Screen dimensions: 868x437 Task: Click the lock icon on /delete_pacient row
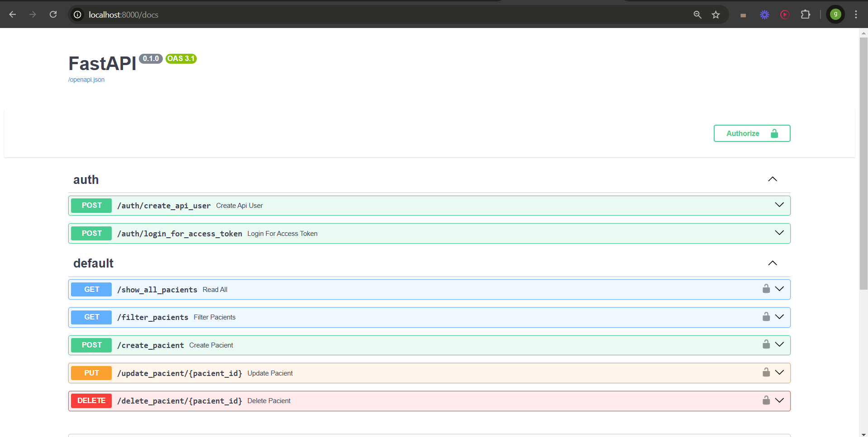[766, 400]
